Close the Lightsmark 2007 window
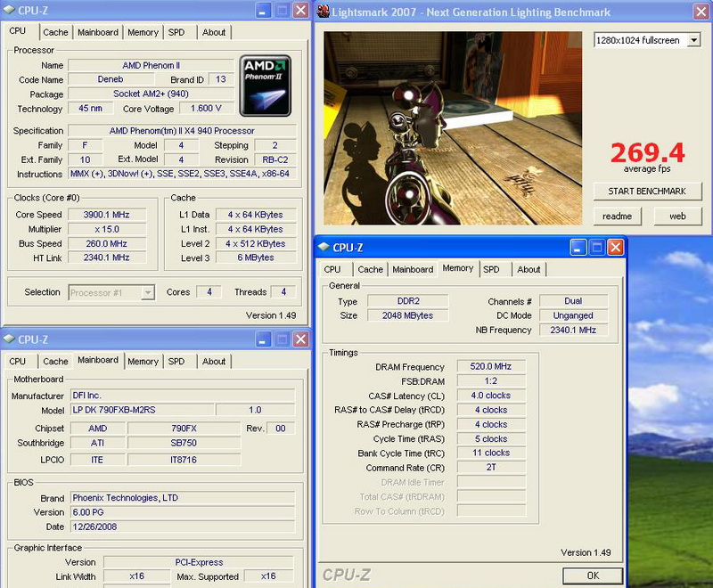 click(701, 12)
